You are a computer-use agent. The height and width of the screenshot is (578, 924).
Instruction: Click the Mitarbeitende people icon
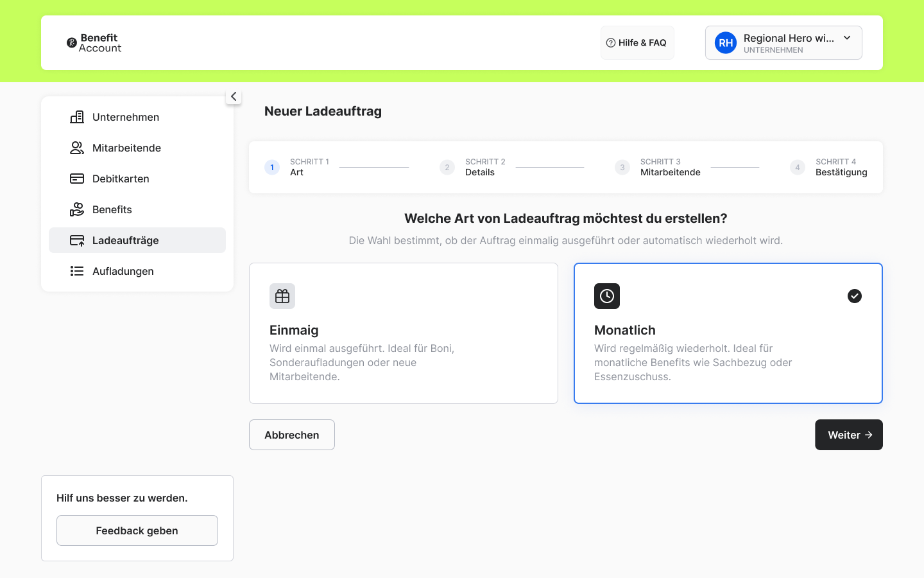tap(77, 148)
